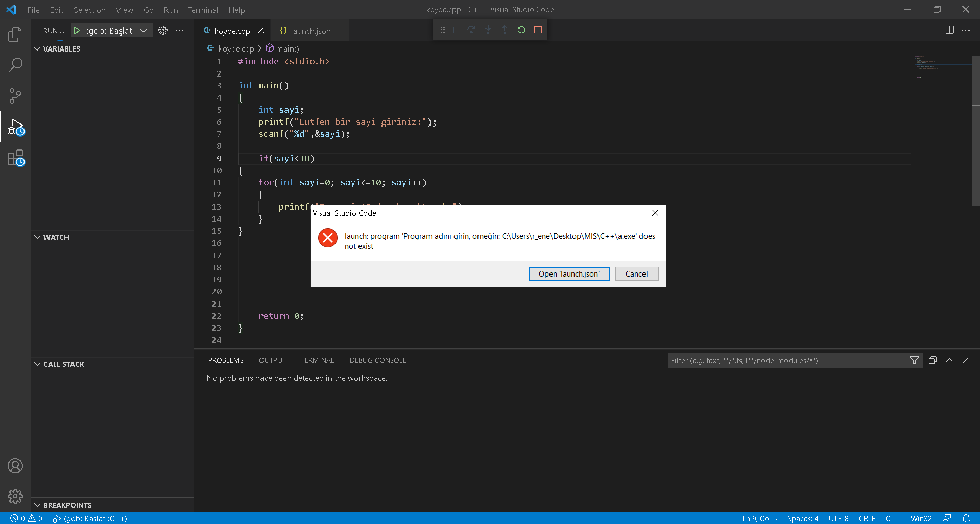Split the editor to the right
The image size is (980, 524).
(949, 30)
